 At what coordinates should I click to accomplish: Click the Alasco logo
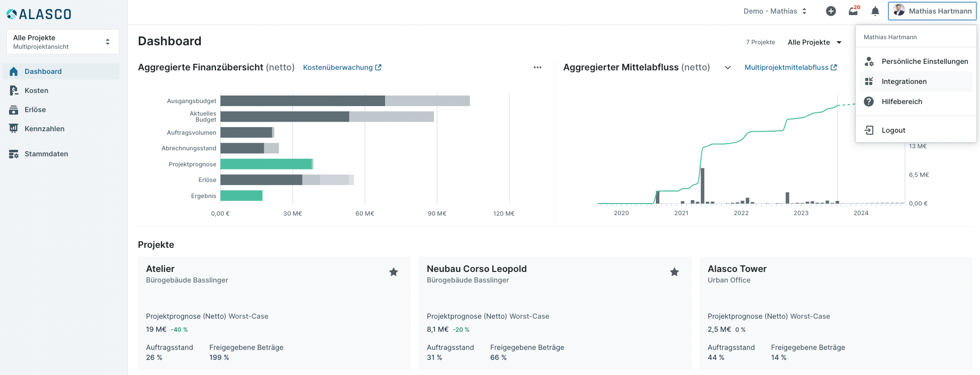pyautogui.click(x=39, y=14)
